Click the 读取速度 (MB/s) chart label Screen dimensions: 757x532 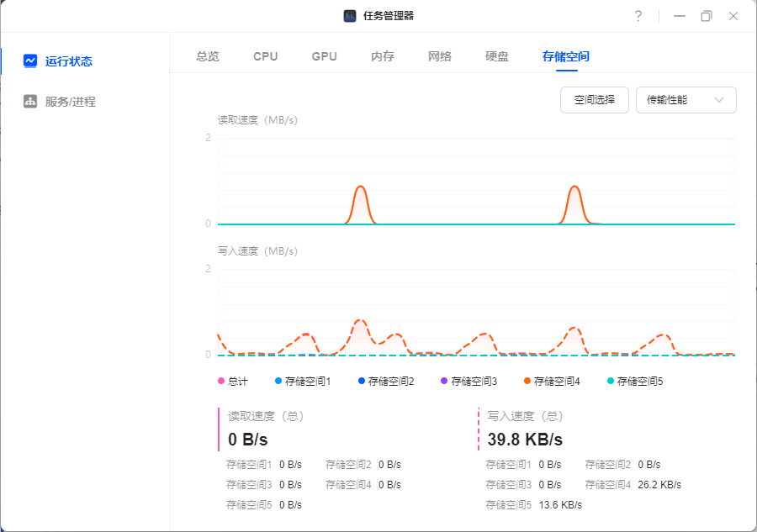[x=258, y=120]
